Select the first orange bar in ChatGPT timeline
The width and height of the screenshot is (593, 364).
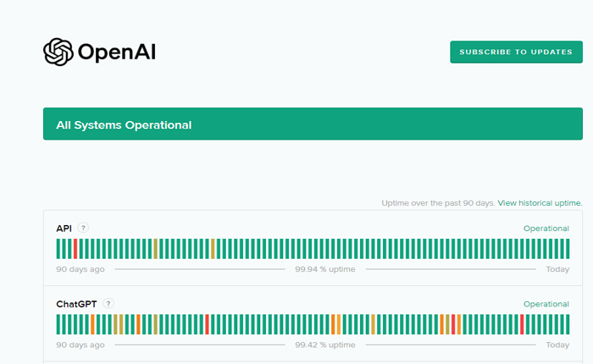point(92,324)
